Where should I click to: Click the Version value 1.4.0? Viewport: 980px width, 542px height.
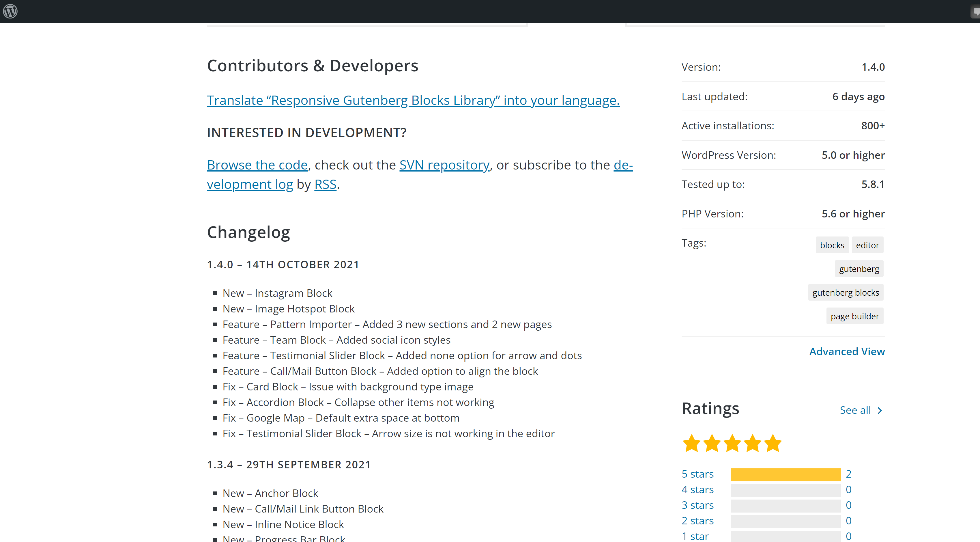(x=873, y=67)
